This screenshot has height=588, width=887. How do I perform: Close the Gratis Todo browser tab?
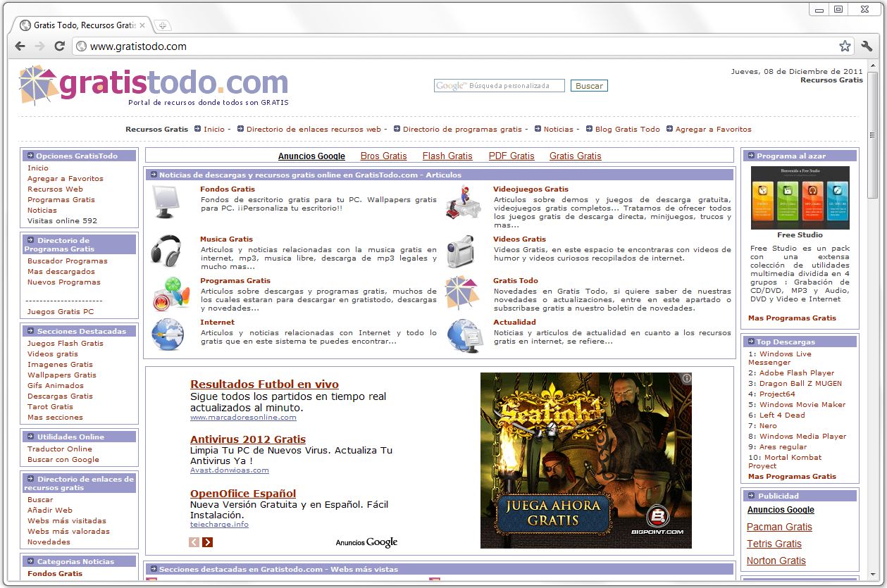tap(142, 25)
